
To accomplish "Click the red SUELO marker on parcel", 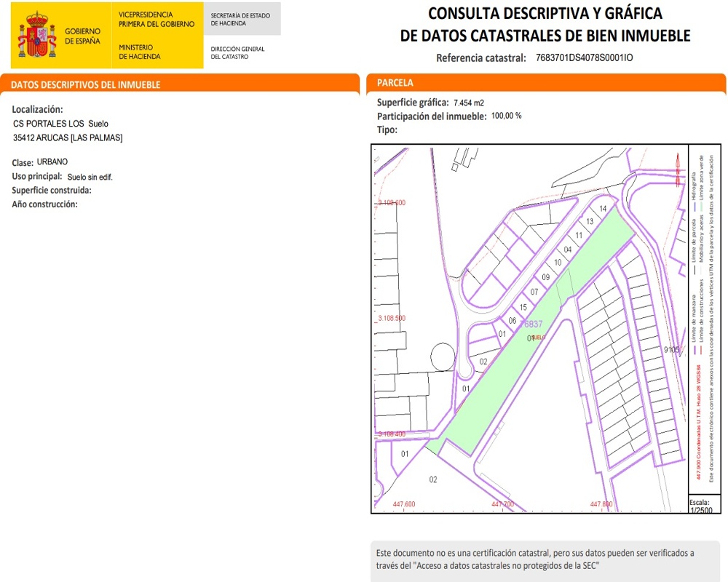I will pos(539,338).
